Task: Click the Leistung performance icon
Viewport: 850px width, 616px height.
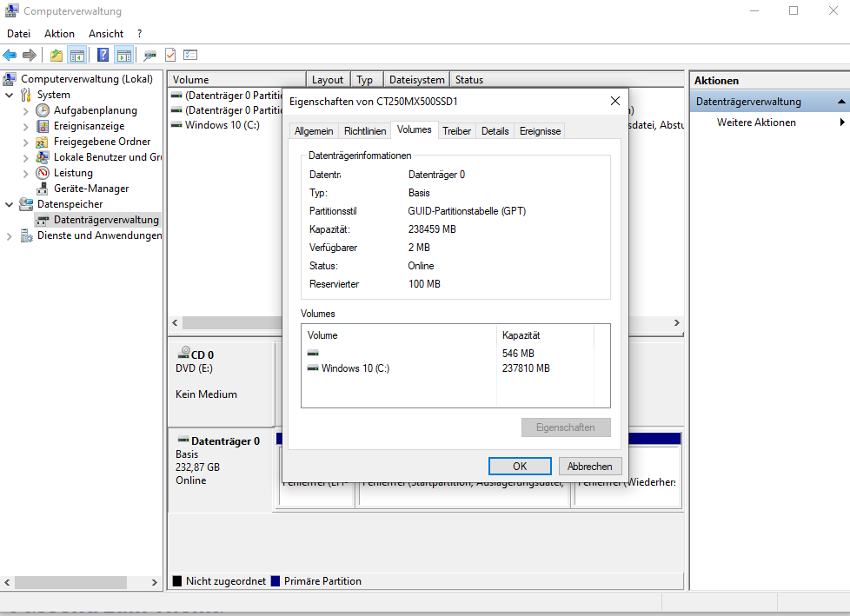Action: [43, 173]
